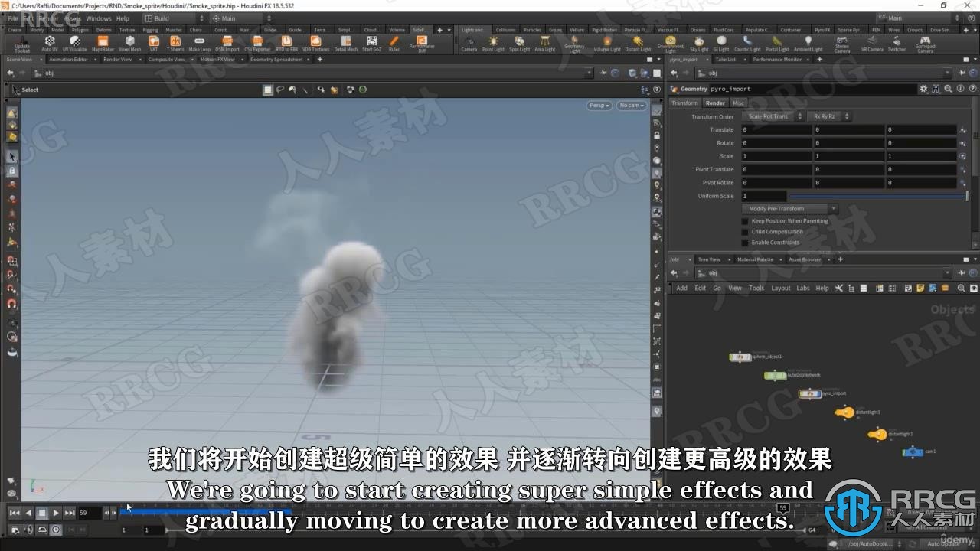Create an Environment Light from shelf
This screenshot has width=980, height=551.
[x=670, y=44]
